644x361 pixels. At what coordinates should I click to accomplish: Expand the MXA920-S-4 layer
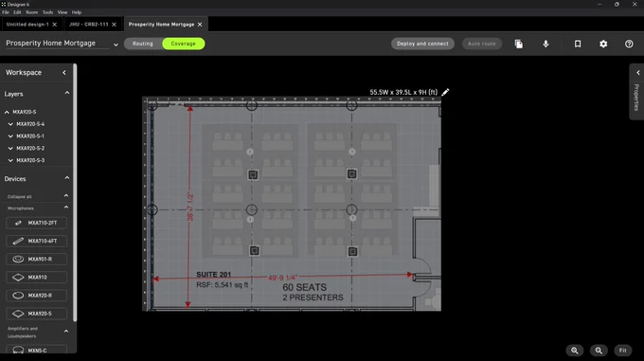(x=10, y=124)
